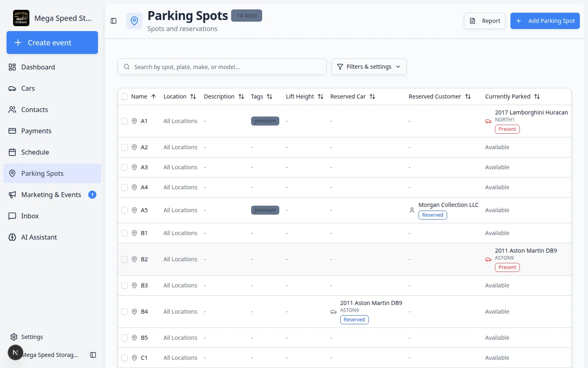The image size is (588, 368).
Task: Click the location pin icon beside the Parking Spots title
Action: [x=134, y=21]
